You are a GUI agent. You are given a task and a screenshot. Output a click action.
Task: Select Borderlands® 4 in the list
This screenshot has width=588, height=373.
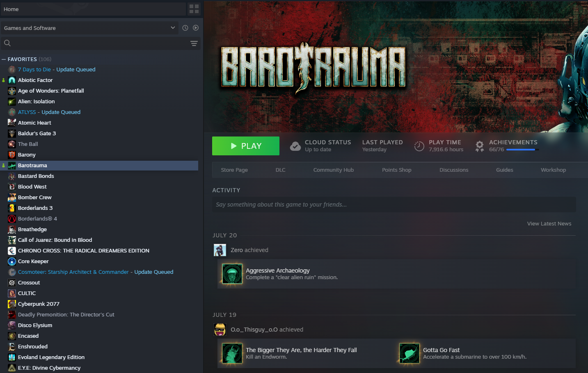[x=37, y=219]
